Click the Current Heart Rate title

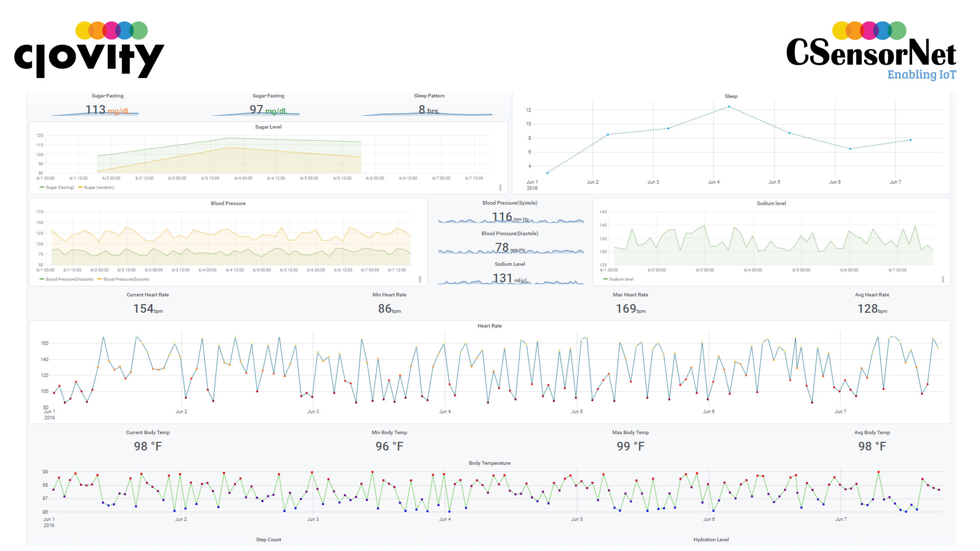click(148, 295)
